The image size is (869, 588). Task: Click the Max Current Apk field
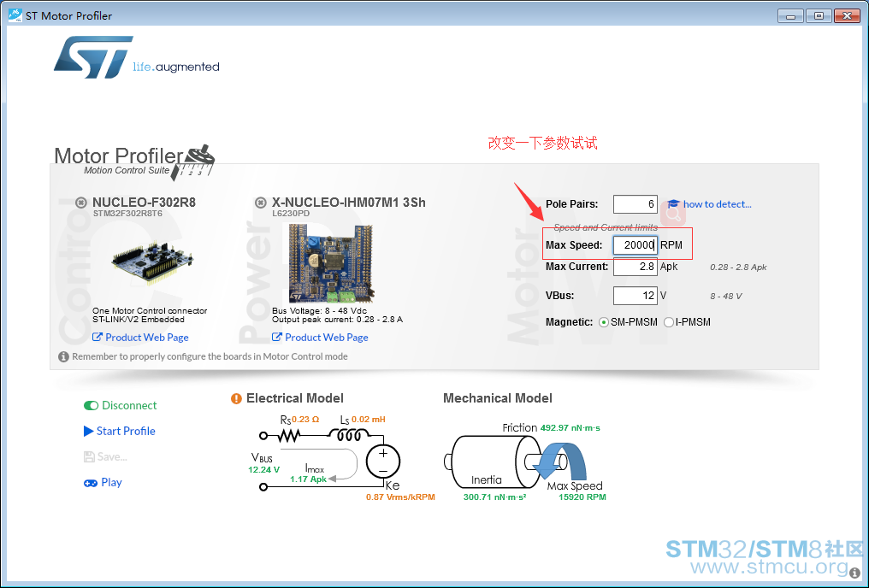click(635, 267)
